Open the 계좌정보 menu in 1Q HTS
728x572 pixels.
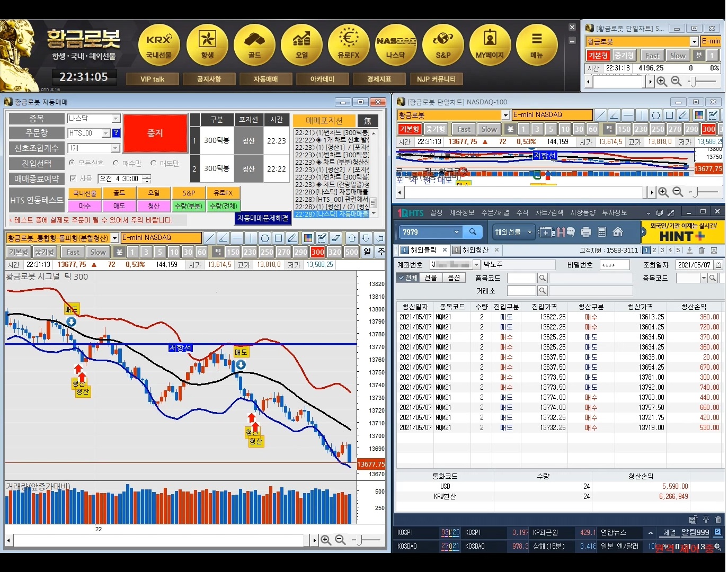pos(461,212)
